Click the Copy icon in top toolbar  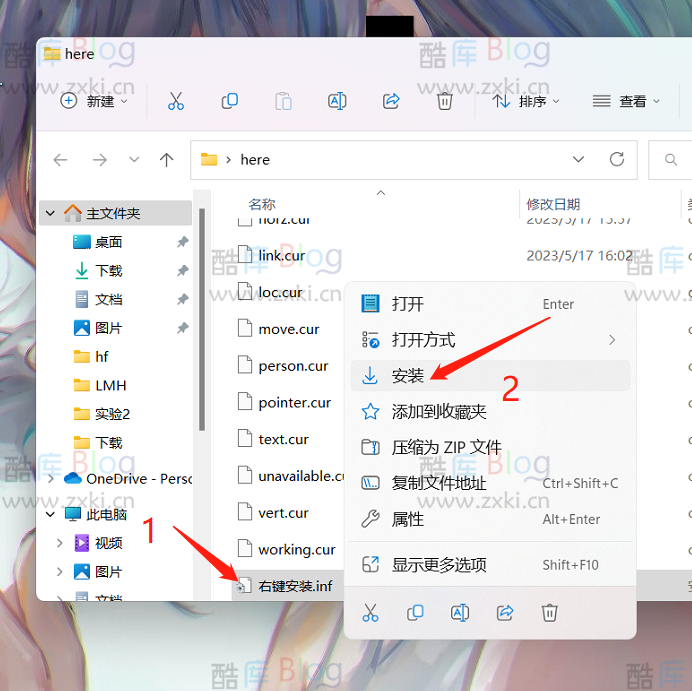pos(230,101)
